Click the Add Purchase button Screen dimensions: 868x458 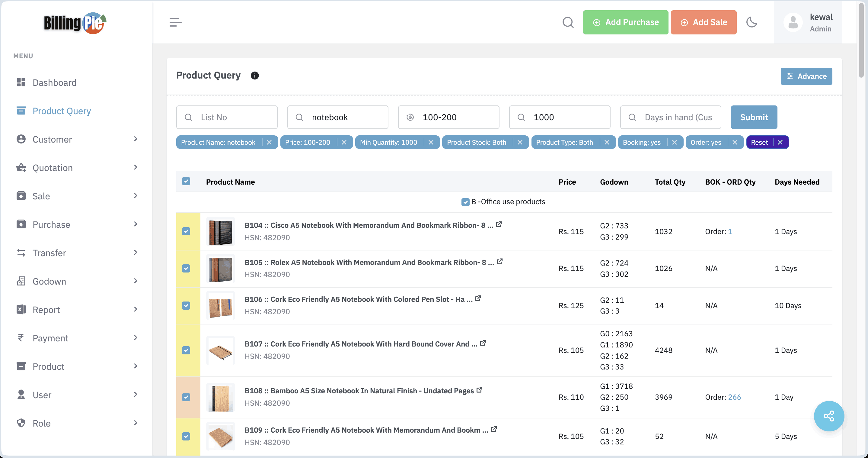pos(625,22)
